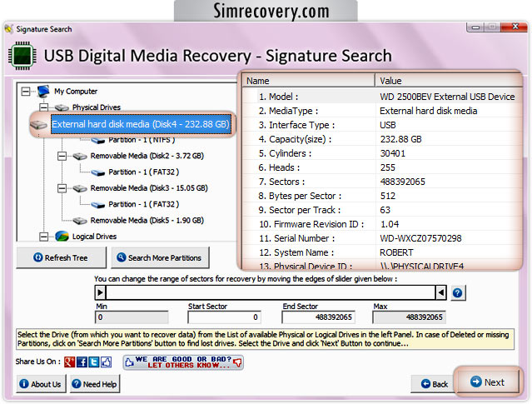Viewport: 532px width, 404px height.
Task: Select the Logical Drives tree label
Action: [94, 237]
